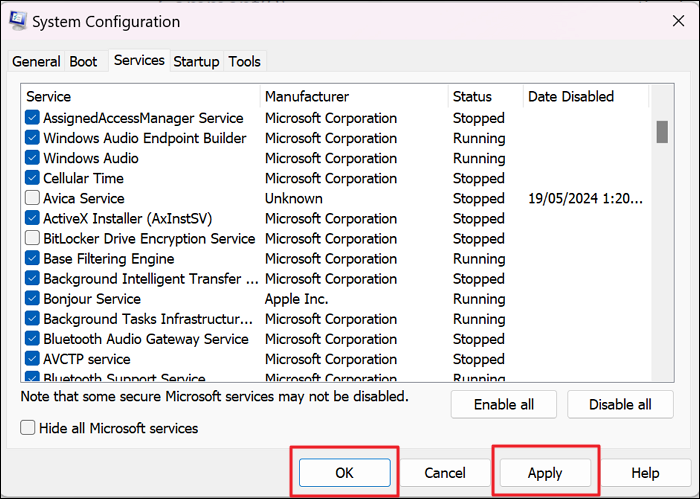Sort the list by Service column header
700x499 pixels.
140,97
